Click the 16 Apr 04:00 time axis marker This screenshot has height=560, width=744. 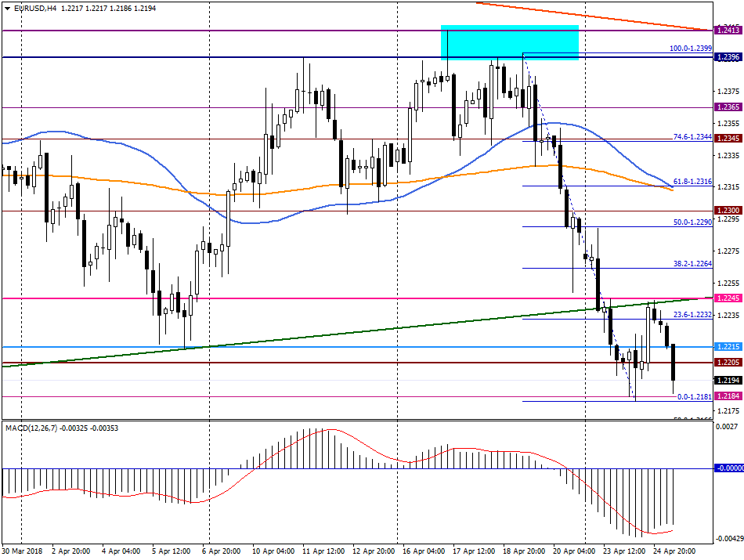click(x=424, y=551)
